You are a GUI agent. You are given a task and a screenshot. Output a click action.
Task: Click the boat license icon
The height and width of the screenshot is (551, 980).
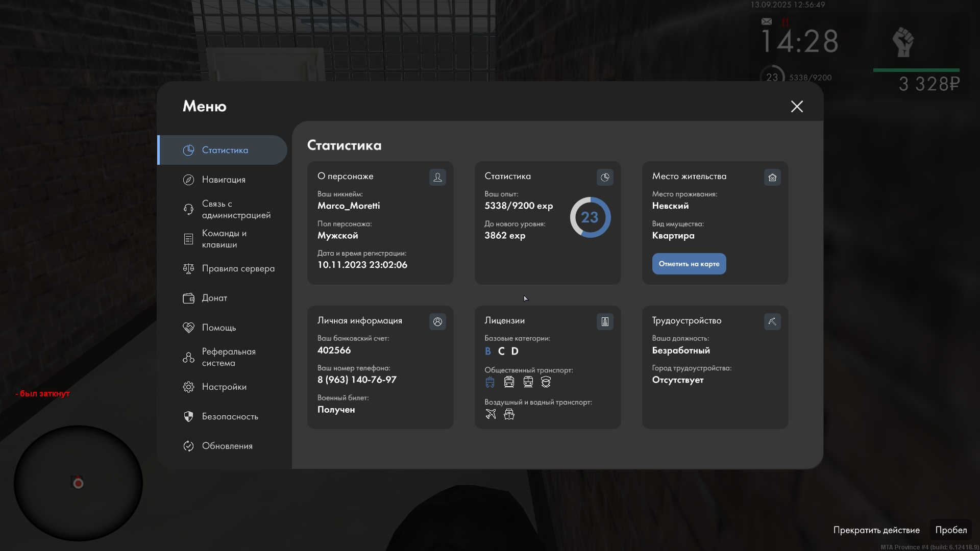pos(509,414)
